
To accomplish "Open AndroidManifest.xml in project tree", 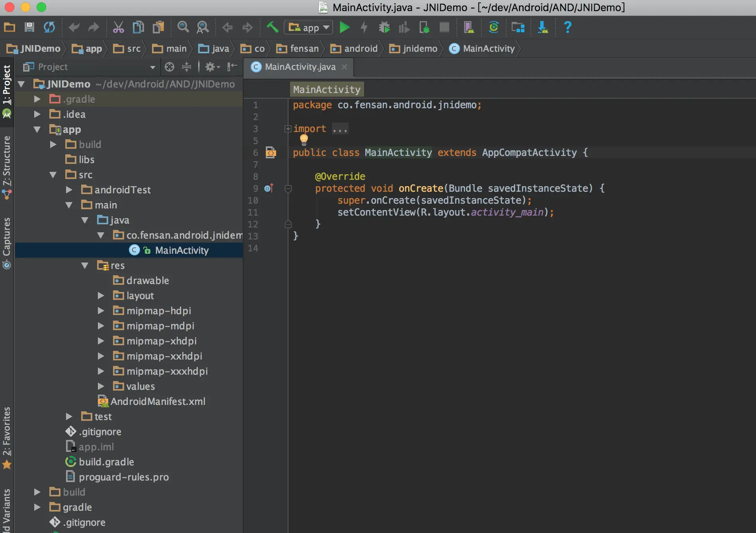I will (x=158, y=401).
